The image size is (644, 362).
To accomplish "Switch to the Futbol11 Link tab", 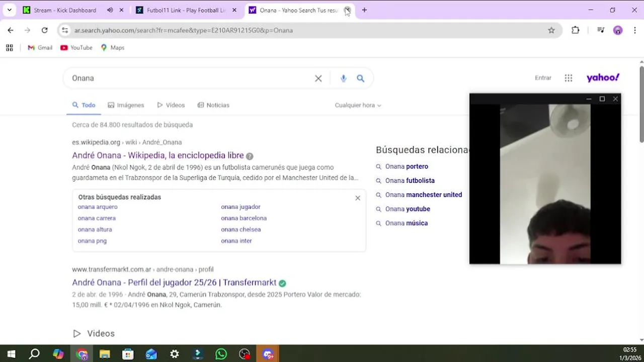I will [186, 10].
